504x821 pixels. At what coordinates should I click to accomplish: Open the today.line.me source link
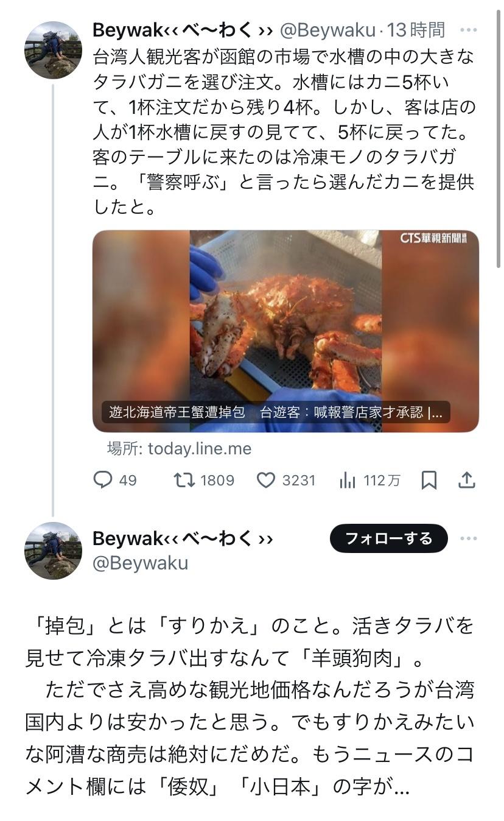click(x=179, y=449)
